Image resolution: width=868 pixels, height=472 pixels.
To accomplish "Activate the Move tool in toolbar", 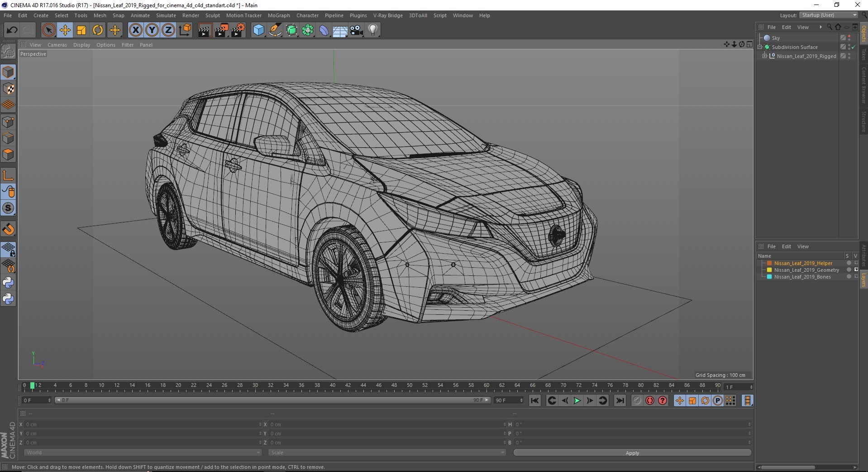I will click(x=65, y=30).
